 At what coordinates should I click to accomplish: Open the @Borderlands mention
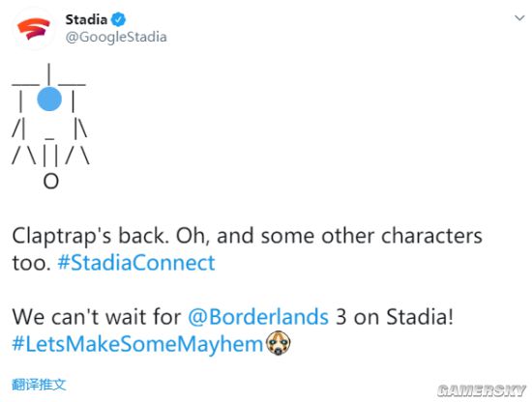coord(258,317)
